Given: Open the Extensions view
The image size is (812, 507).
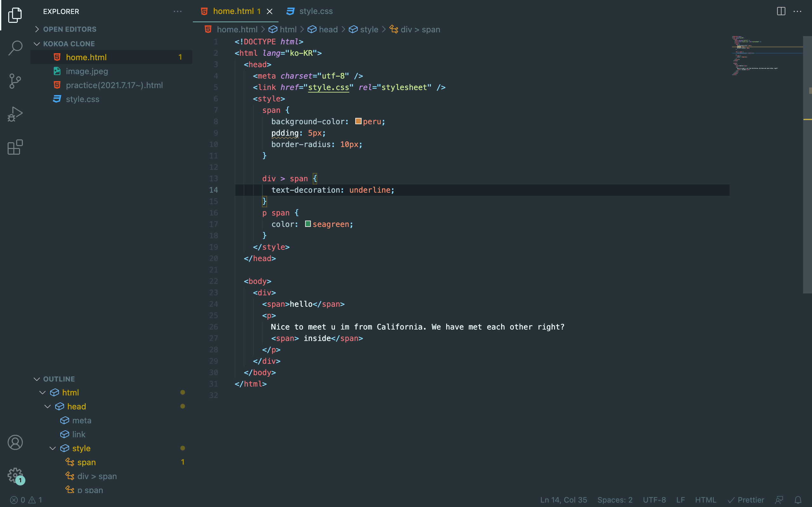Looking at the screenshot, I should coord(15,147).
